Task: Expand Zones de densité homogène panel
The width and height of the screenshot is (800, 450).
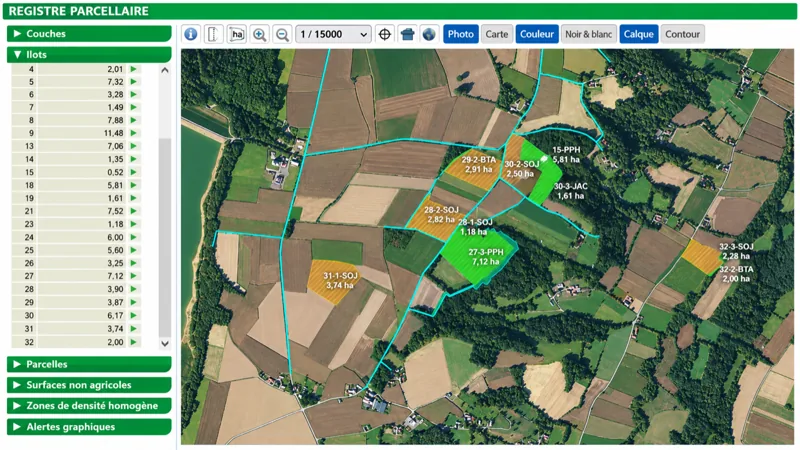Action: click(x=89, y=406)
